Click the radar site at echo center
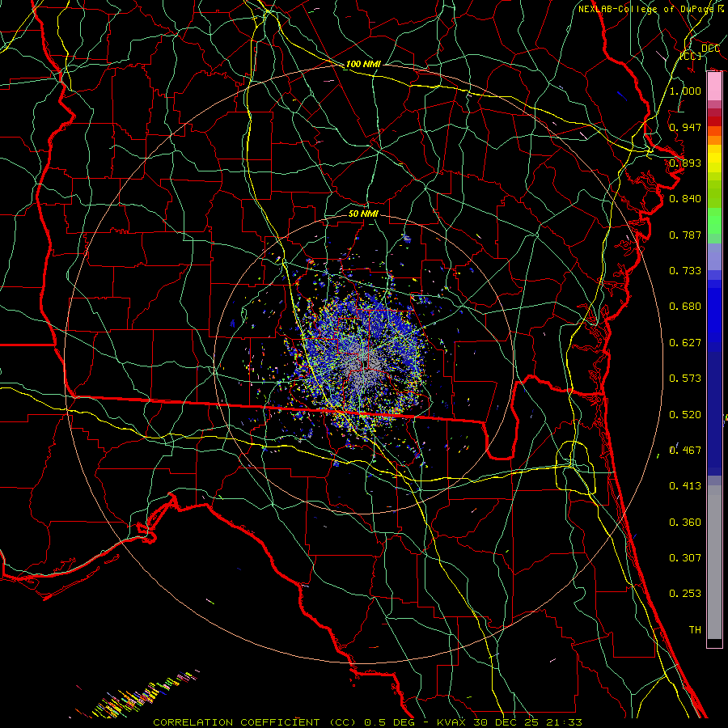The height and width of the screenshot is (728, 728). coord(363,364)
